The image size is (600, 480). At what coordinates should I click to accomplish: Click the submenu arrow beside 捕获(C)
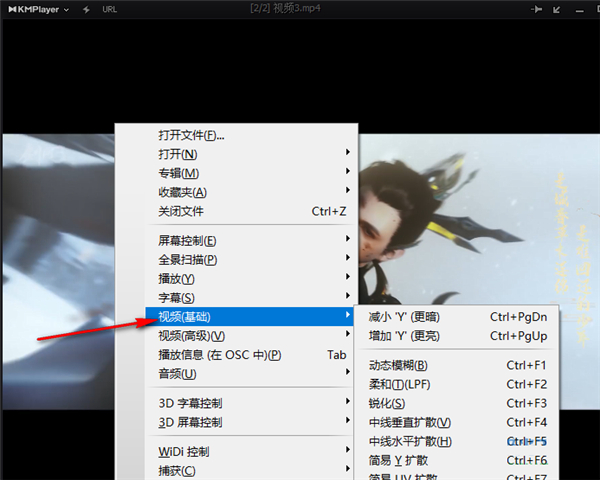[x=347, y=468]
